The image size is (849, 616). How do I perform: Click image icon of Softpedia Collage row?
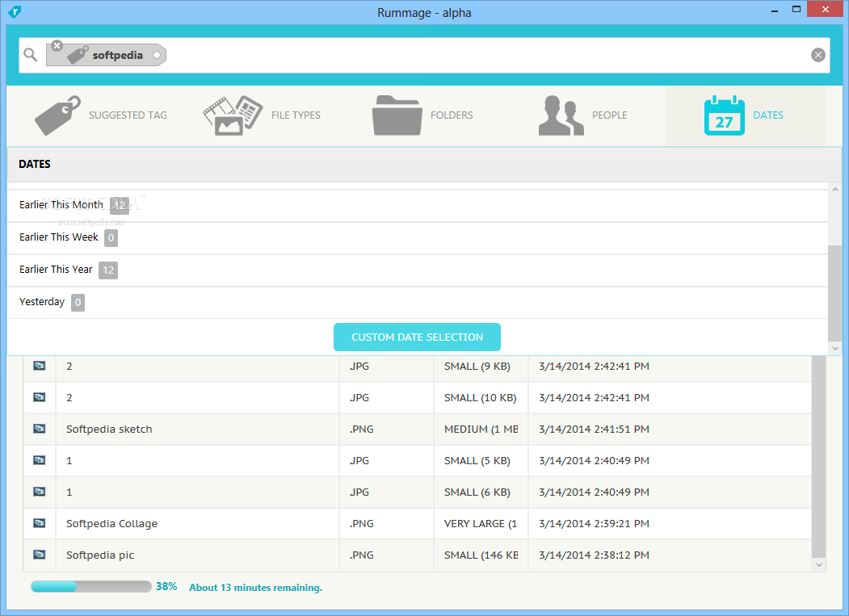39,523
